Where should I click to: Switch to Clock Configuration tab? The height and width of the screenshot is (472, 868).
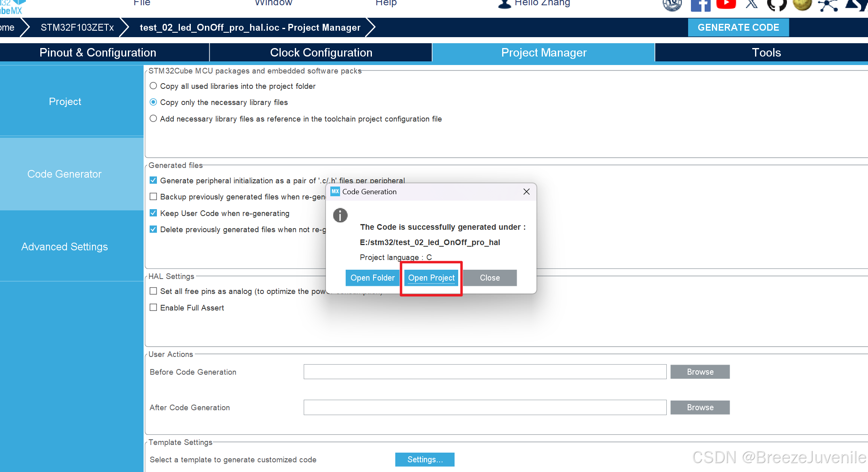(321, 52)
